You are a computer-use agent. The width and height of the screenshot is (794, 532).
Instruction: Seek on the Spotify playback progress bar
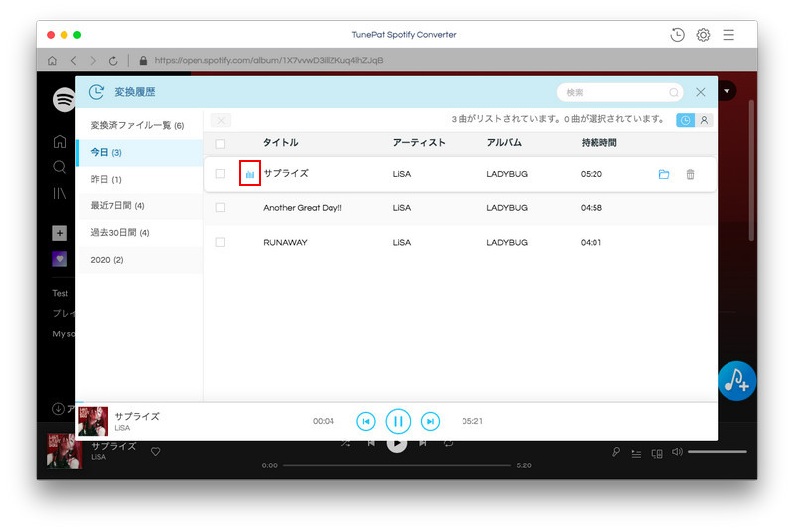click(x=397, y=465)
